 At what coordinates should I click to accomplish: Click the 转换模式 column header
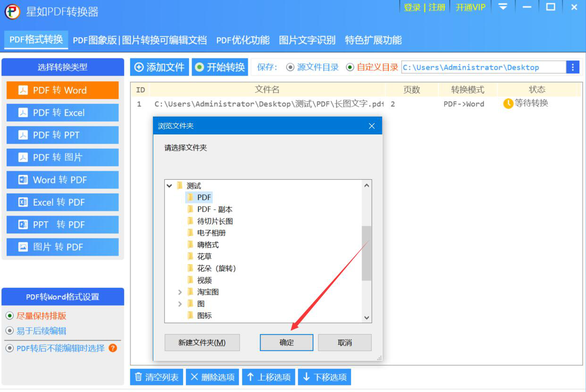click(x=468, y=89)
